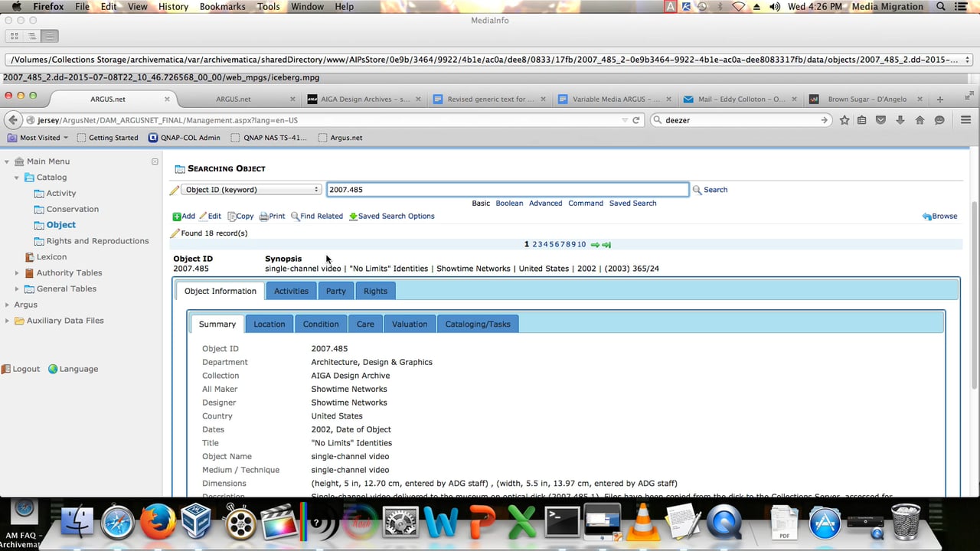Open the Condition sub-tab
The width and height of the screenshot is (980, 551).
point(321,324)
